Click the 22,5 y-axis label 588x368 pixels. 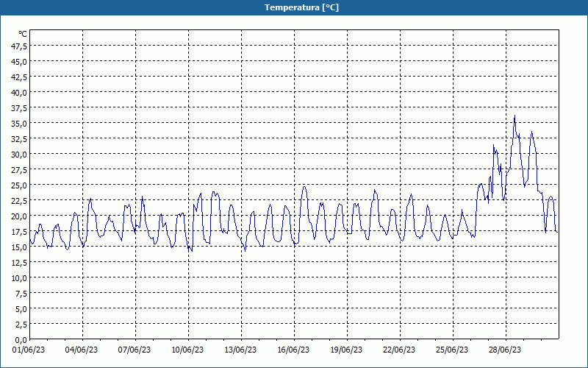(x=19, y=201)
